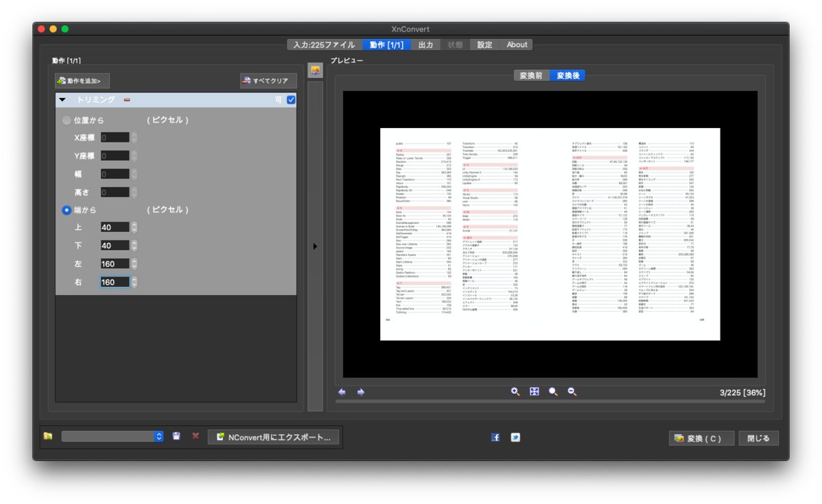Image resolution: width=822 pixels, height=504 pixels.
Task: Click the red X delete preset icon
Action: point(196,436)
